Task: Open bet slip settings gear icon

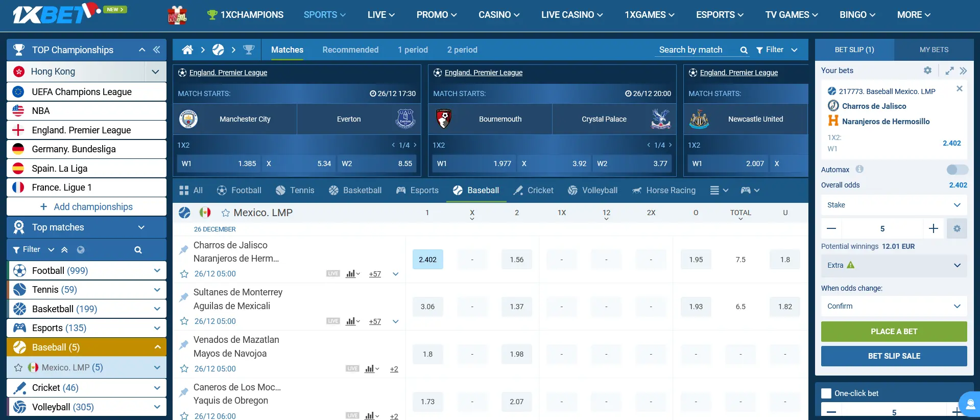Action: pos(927,71)
